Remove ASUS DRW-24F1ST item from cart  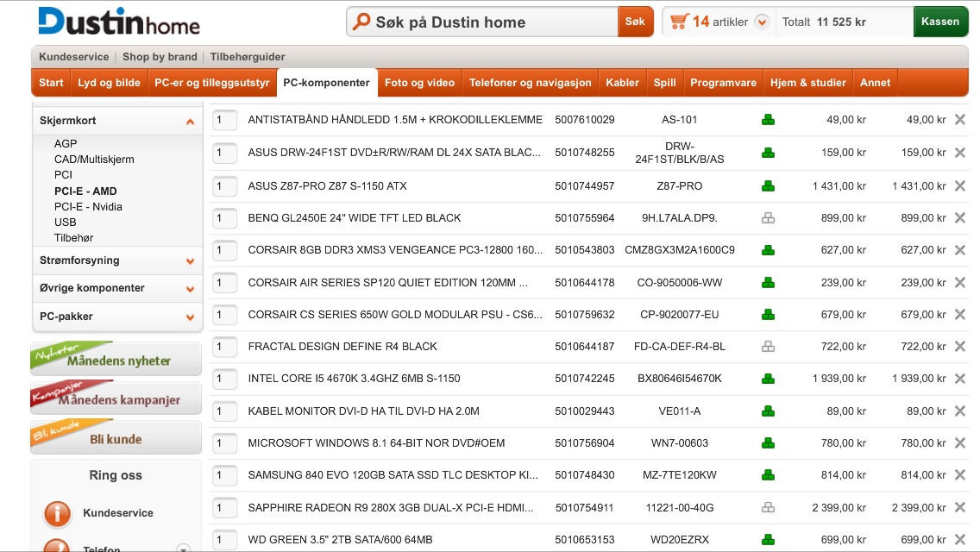960,153
